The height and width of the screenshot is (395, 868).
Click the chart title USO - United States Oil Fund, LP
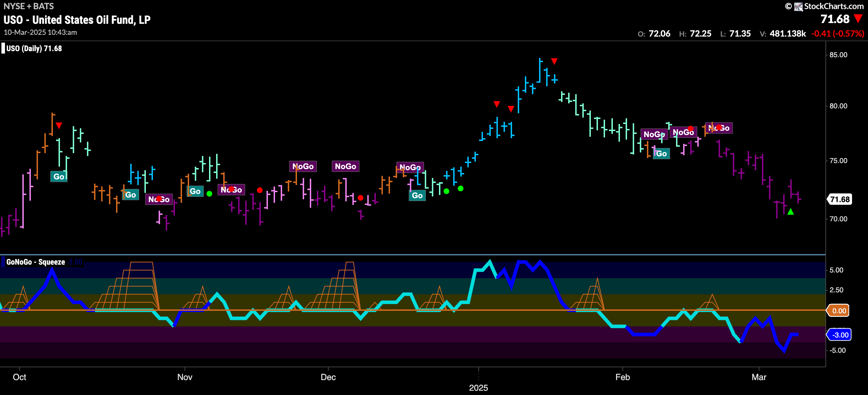(77, 20)
